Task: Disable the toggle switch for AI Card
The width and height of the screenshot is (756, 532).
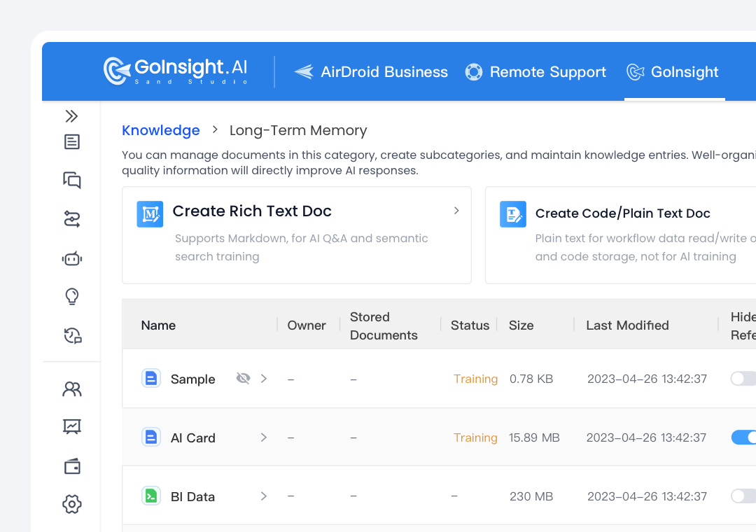Action: [x=743, y=437]
